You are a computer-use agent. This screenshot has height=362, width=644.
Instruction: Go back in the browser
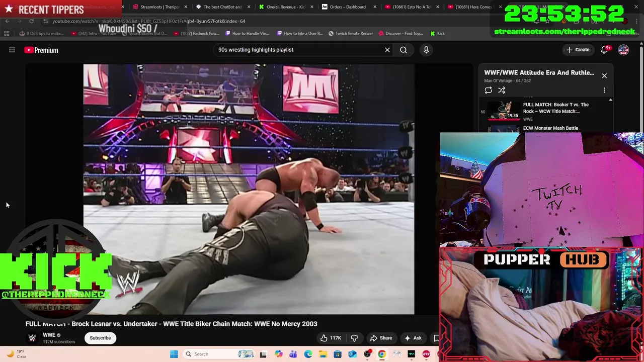(x=8, y=21)
